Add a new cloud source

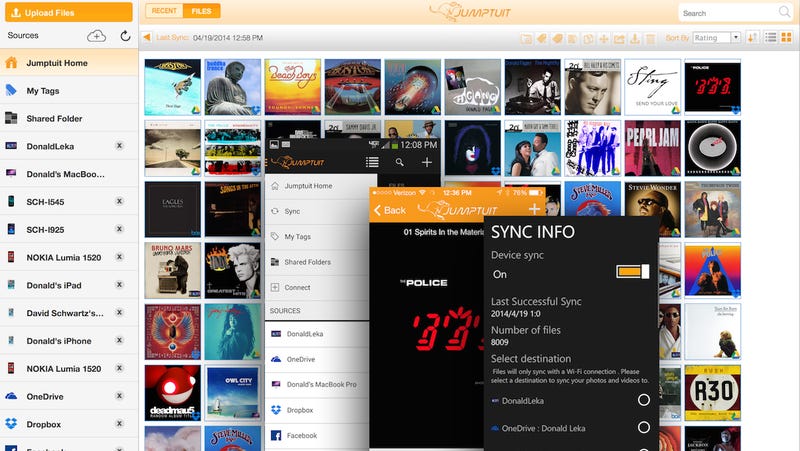pyautogui.click(x=96, y=36)
